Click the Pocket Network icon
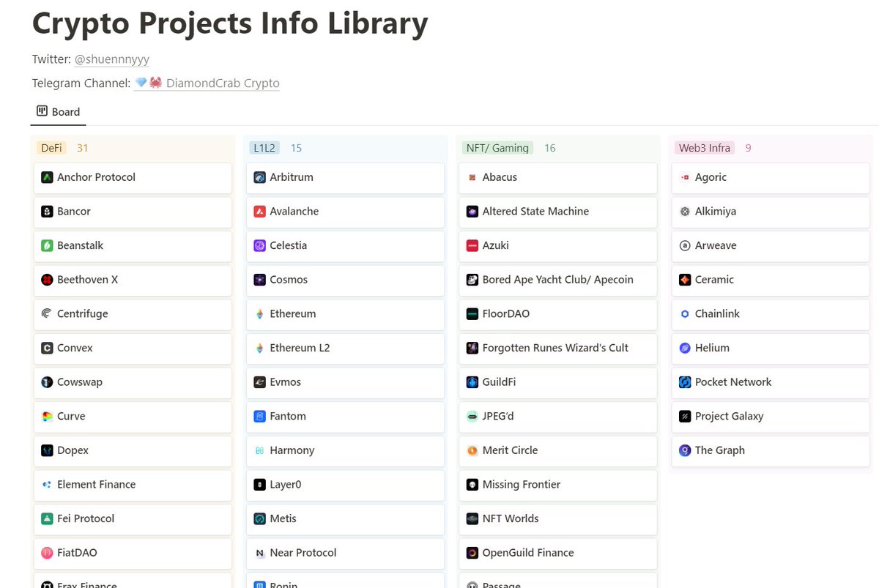 (685, 382)
